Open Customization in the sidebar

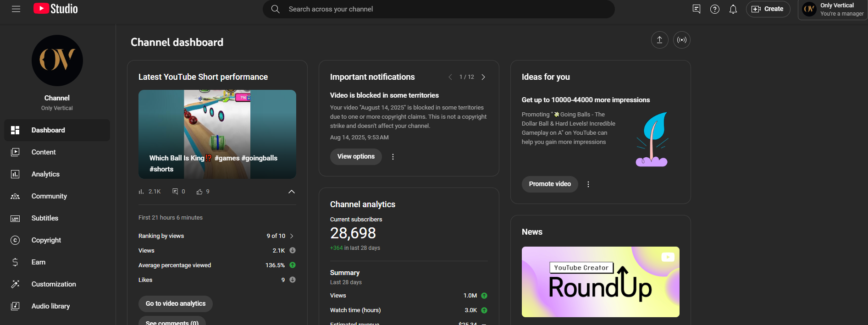pyautogui.click(x=57, y=284)
